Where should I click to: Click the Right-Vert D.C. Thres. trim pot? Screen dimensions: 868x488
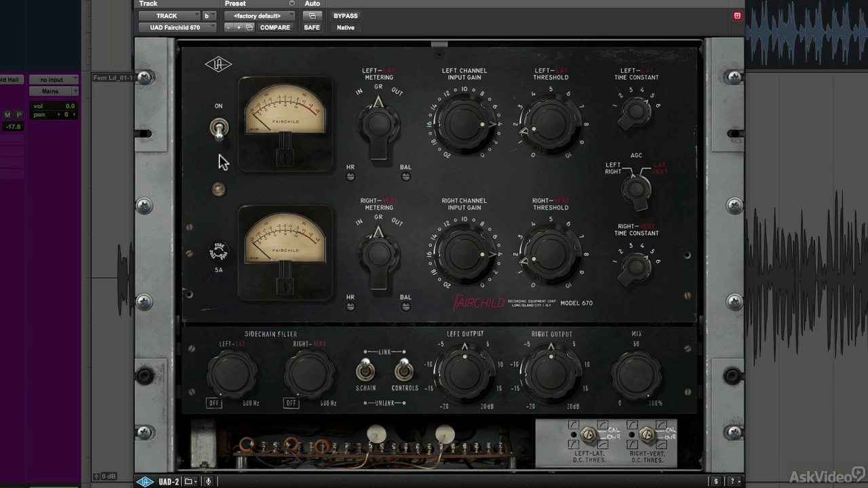647,434
